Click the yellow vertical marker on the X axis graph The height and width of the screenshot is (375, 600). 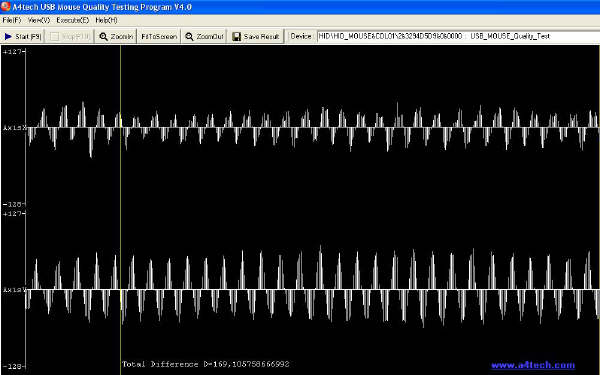pyautogui.click(x=121, y=126)
